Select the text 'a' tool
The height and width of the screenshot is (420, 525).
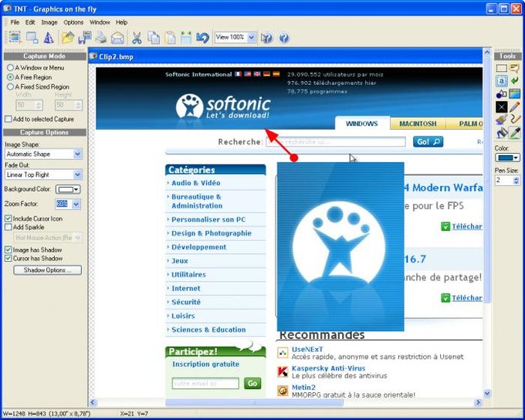point(501,81)
